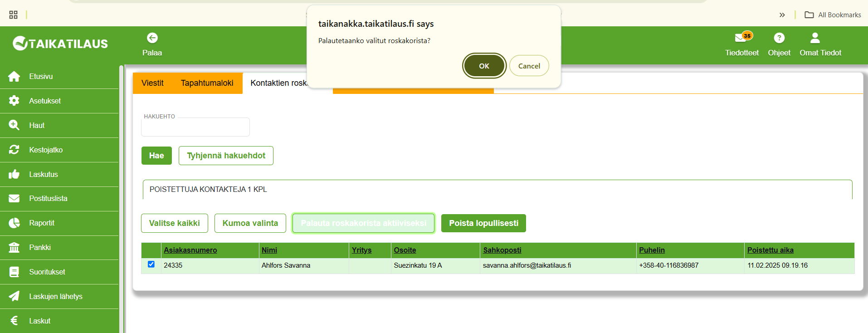Image resolution: width=868 pixels, height=333 pixels.
Task: Click Poistettuja kontakteja 1 kpl text
Action: (208, 189)
